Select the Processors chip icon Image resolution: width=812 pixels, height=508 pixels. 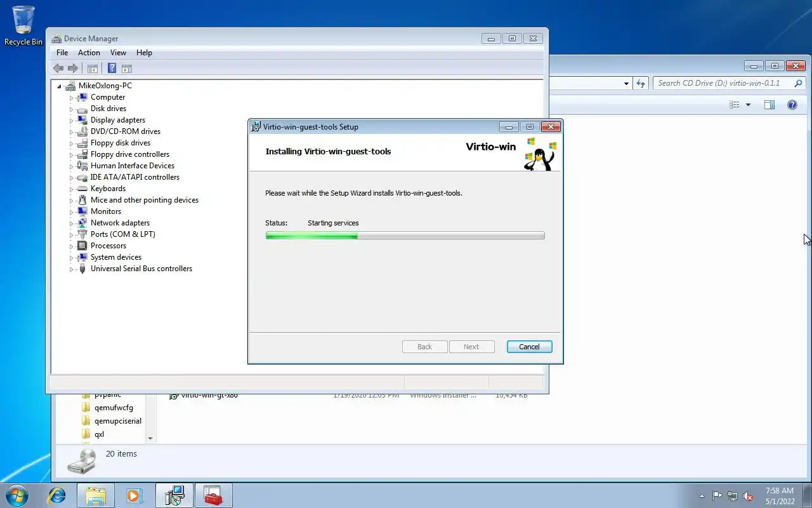tap(82, 246)
